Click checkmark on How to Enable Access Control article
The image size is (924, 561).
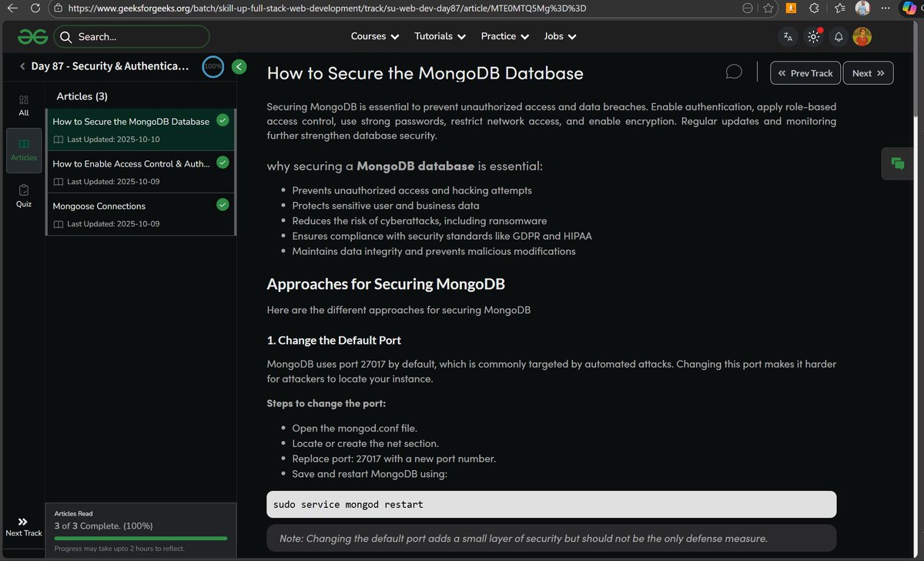coord(223,162)
